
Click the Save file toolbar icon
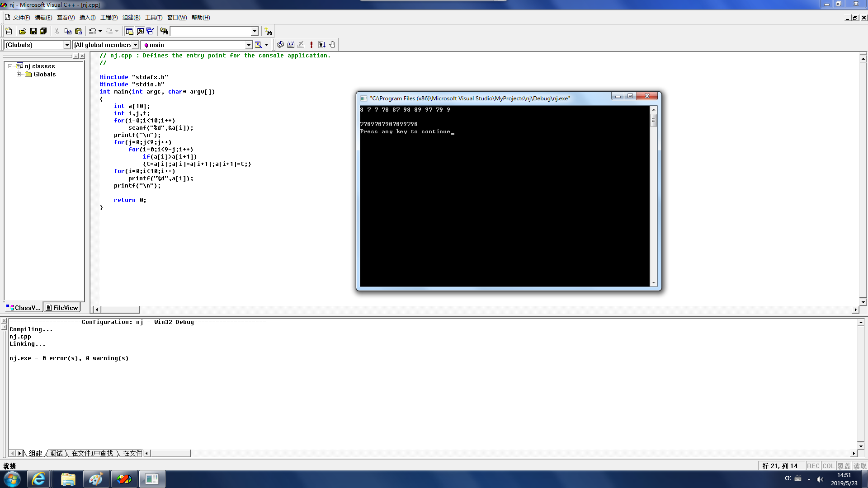point(33,31)
